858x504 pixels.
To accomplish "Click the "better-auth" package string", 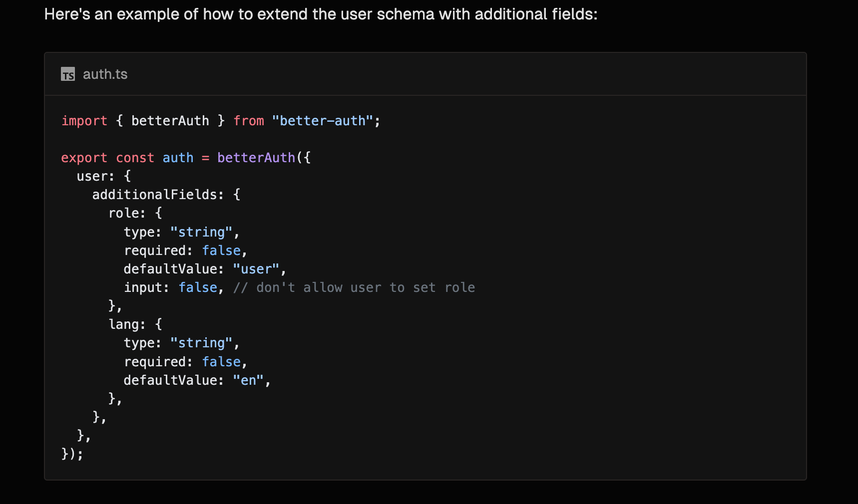I will click(x=323, y=121).
